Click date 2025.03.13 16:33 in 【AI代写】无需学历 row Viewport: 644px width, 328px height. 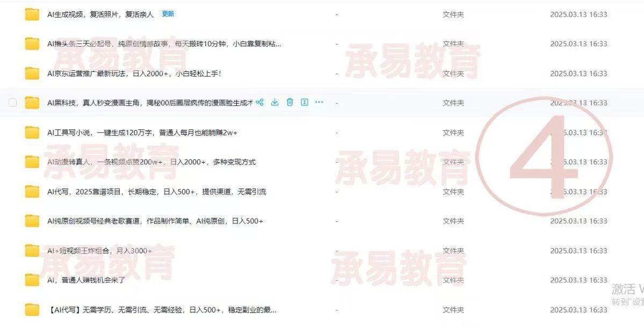(x=578, y=310)
